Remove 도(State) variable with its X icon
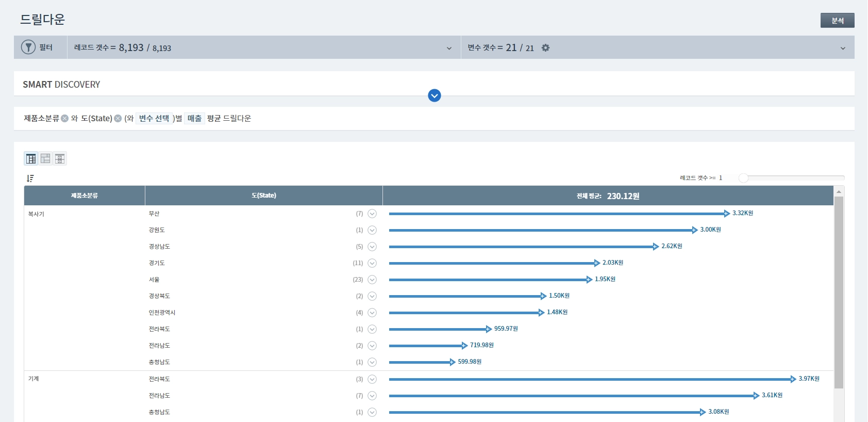868x422 pixels. (118, 119)
